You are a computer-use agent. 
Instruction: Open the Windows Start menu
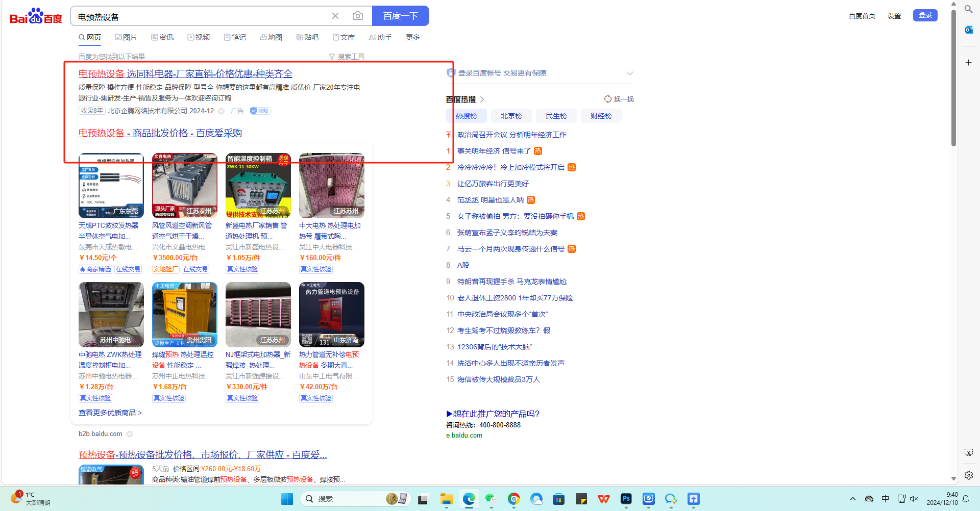pos(287,499)
